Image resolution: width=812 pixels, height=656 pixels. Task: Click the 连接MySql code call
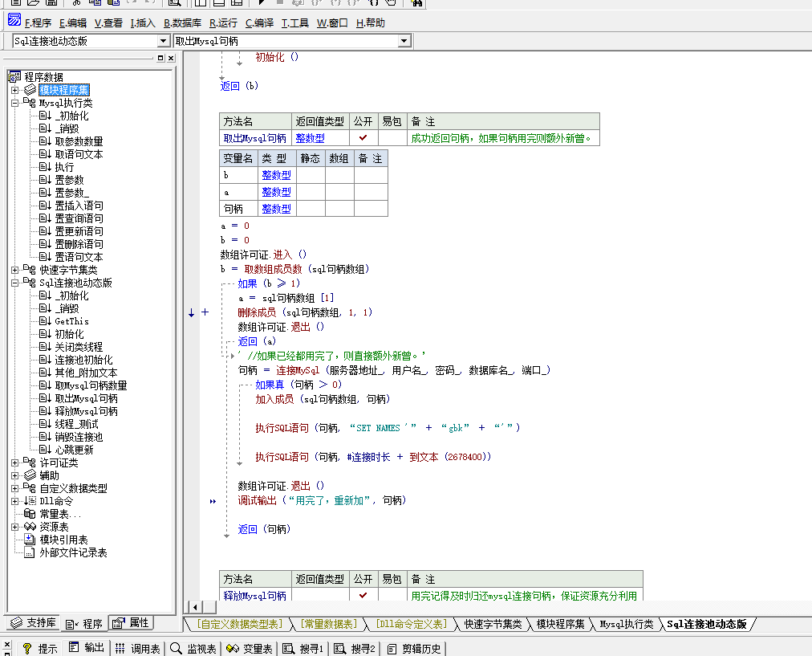297,370
